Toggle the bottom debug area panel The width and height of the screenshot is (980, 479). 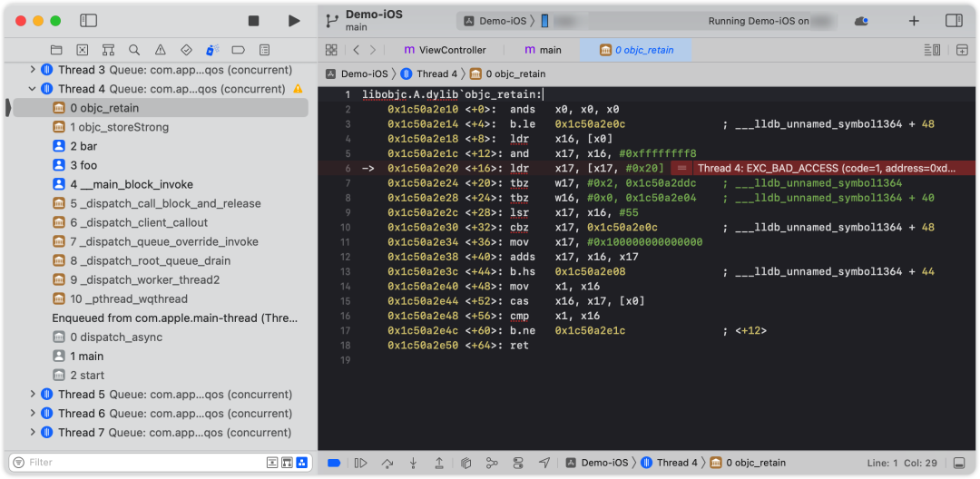point(959,463)
